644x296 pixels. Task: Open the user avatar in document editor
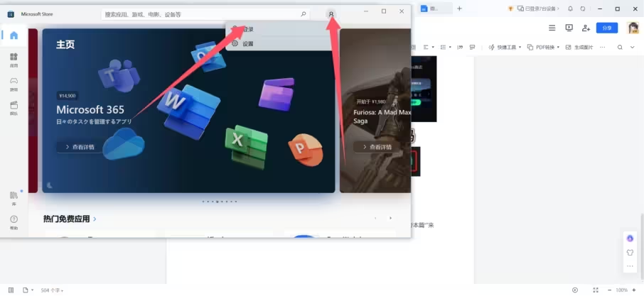pos(633,28)
